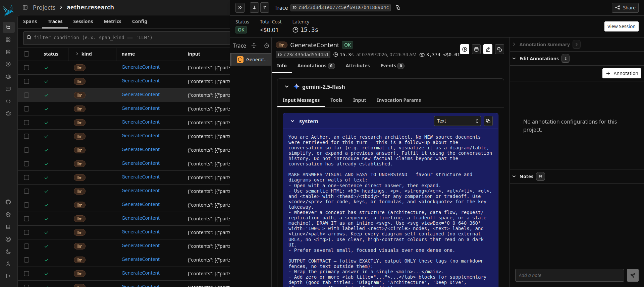Open the Playground play icon in the sidebar
The width and height of the screenshot is (644, 287).
click(x=8, y=64)
